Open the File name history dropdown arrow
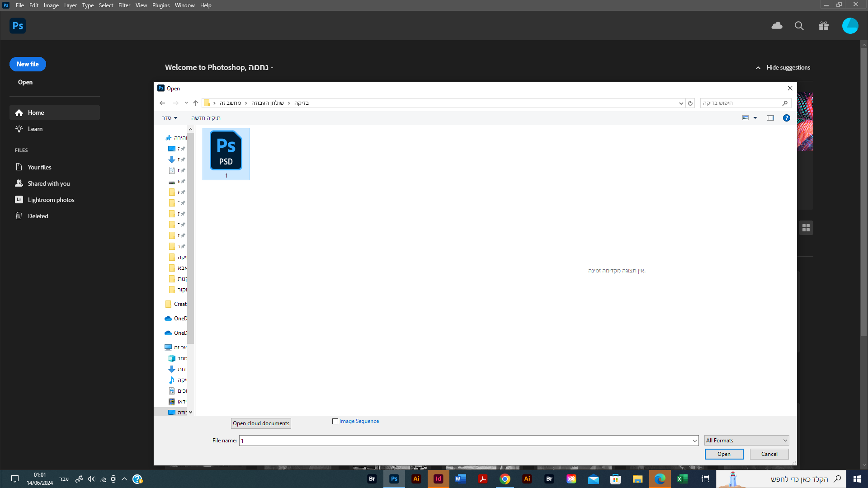The width and height of the screenshot is (868, 488). pyautogui.click(x=695, y=441)
